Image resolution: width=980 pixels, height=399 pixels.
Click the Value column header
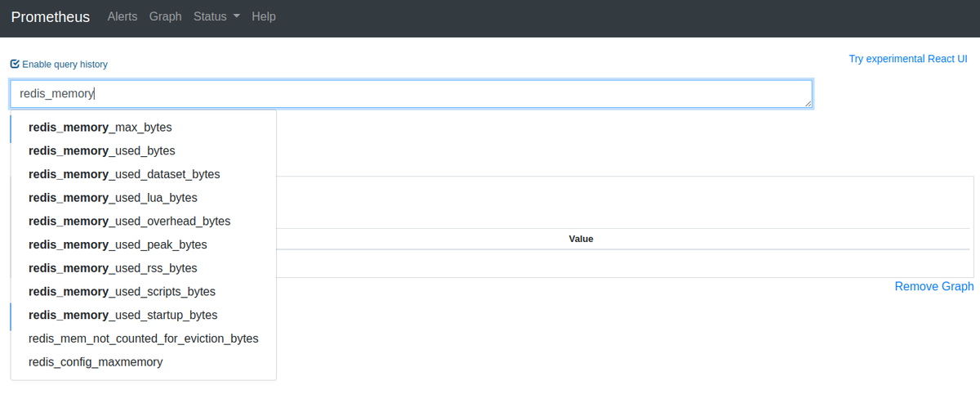pyautogui.click(x=581, y=239)
